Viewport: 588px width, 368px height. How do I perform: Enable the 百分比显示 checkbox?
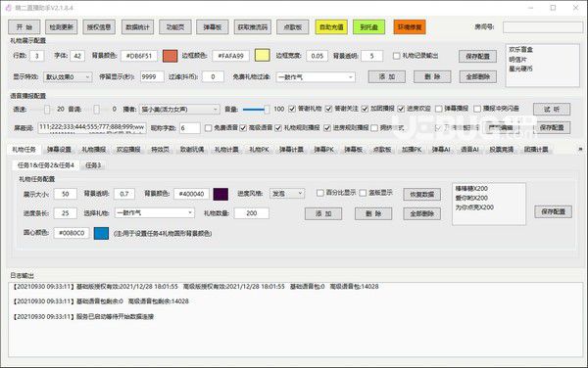coord(319,193)
